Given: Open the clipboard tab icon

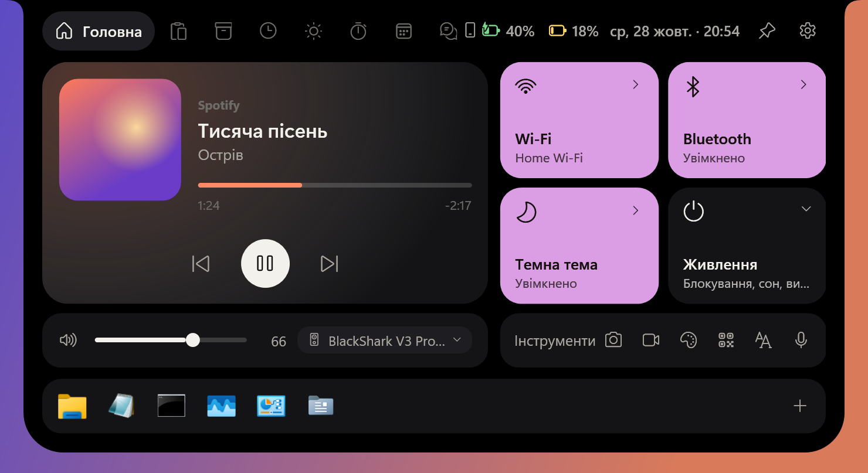Looking at the screenshot, I should tap(178, 31).
